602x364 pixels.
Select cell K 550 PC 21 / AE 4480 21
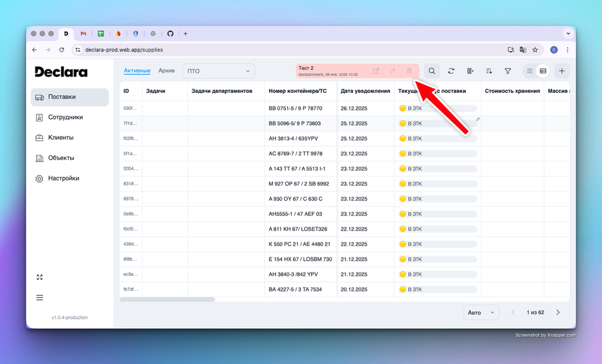point(300,244)
